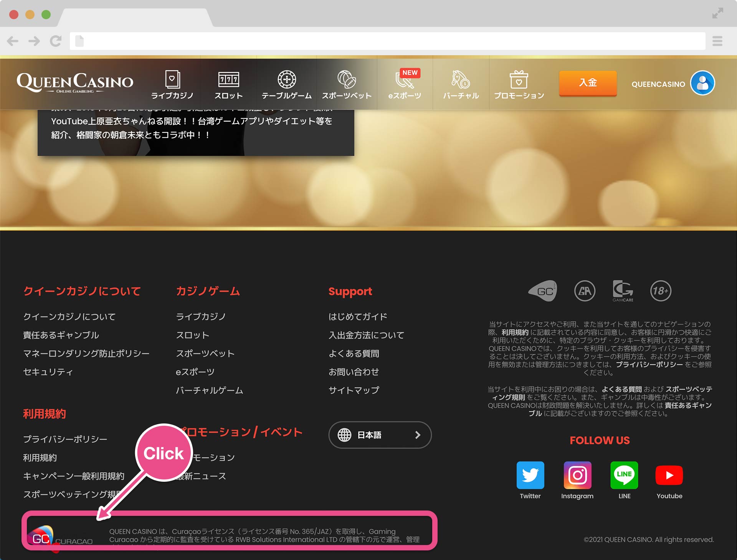This screenshot has height=560, width=737.
Task: Click the Queen Casino header logo
Action: (75, 82)
